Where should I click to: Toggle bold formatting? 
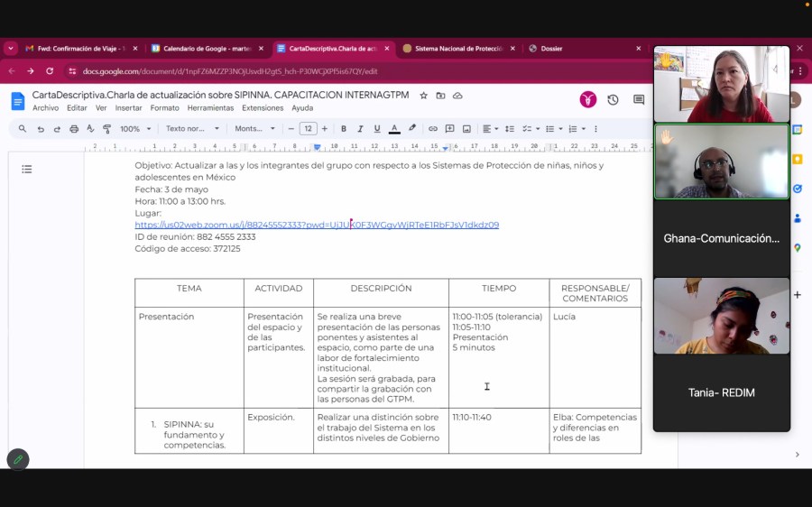coord(344,129)
